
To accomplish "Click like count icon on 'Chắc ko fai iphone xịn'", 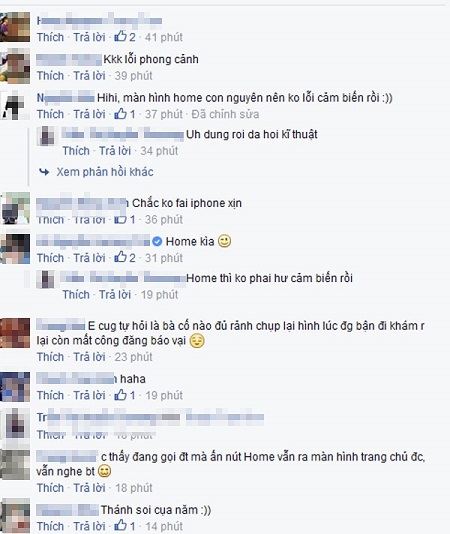I will (120, 219).
